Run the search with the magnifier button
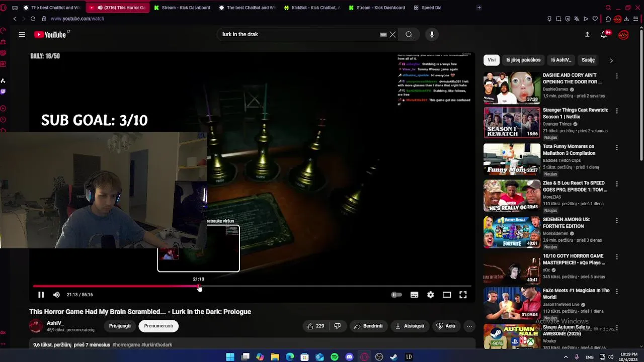The image size is (644, 362). tap(409, 34)
